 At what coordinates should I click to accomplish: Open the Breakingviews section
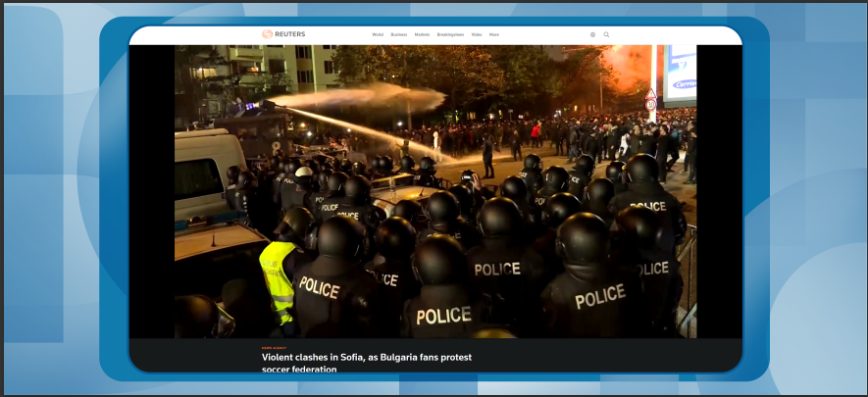click(450, 35)
